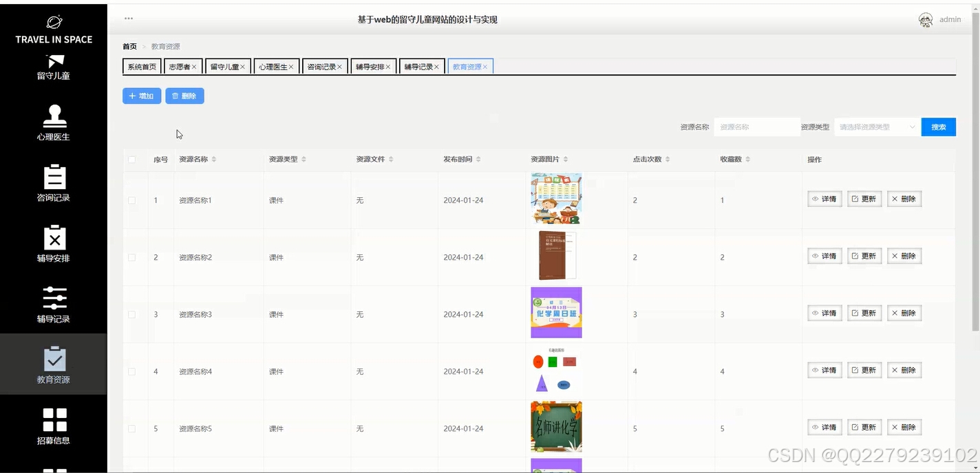
Task: Close the 辅导安排 tab with its X
Action: tap(388, 67)
